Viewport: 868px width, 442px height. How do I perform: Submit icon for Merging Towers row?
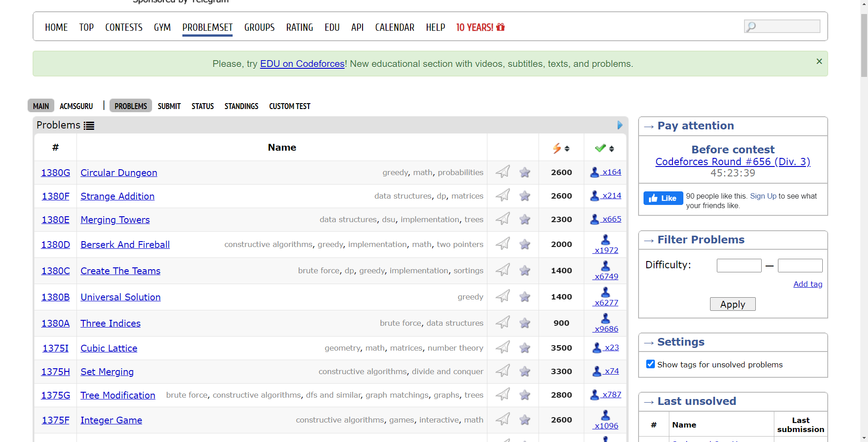[x=502, y=219]
